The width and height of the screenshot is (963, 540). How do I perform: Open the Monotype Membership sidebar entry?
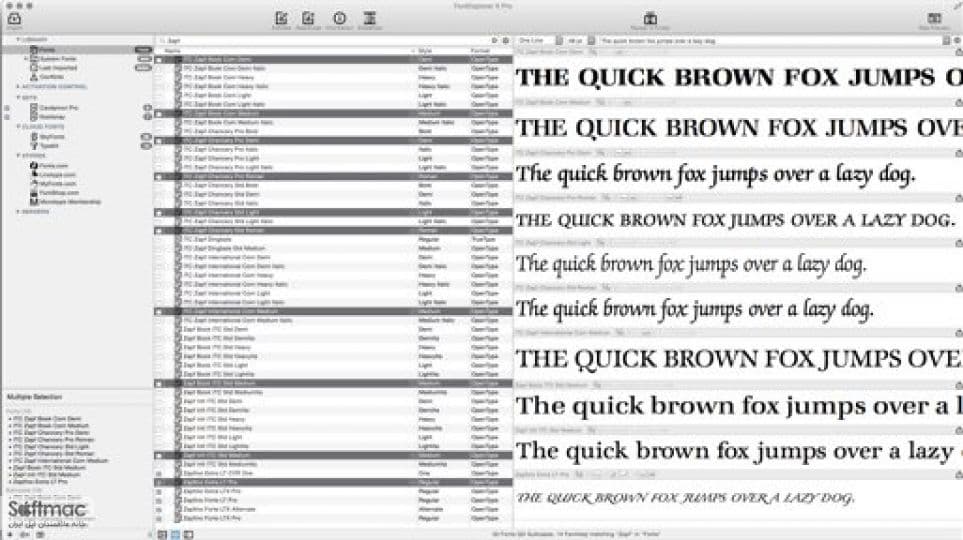pos(65,202)
